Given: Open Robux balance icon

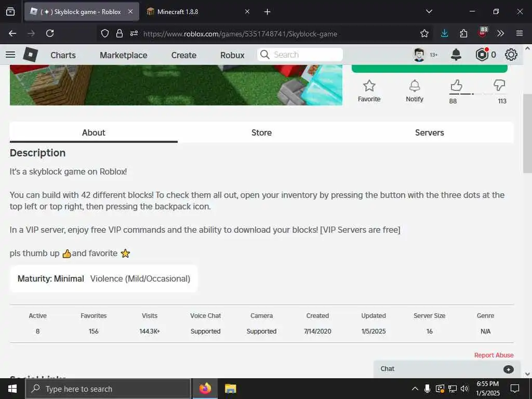Looking at the screenshot, I should click(482, 54).
